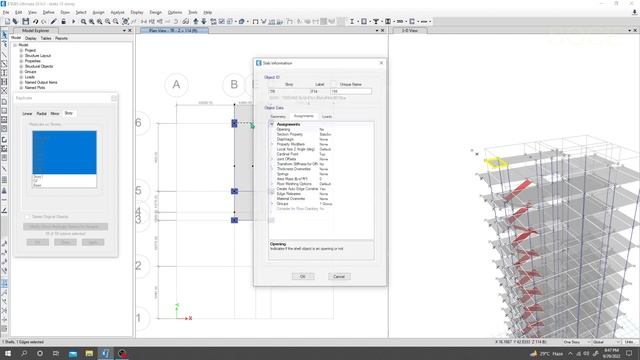Click Apply in the Replicate dialog
This screenshot has height=360, width=640.
(93, 242)
